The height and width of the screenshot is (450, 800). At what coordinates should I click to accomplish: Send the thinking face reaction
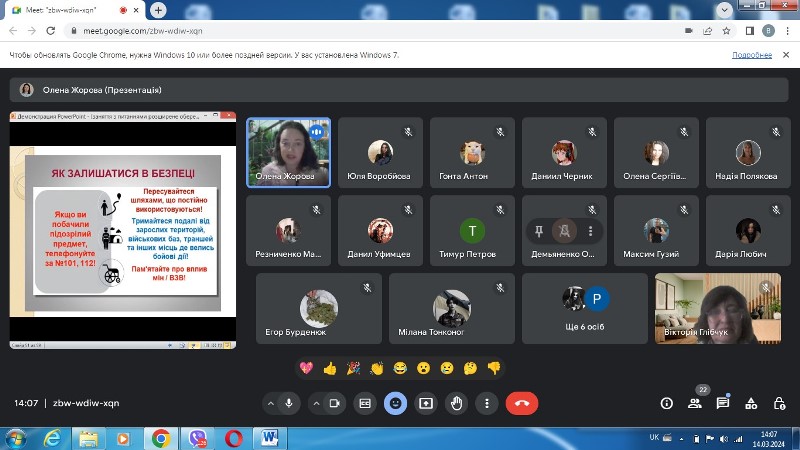(x=470, y=368)
